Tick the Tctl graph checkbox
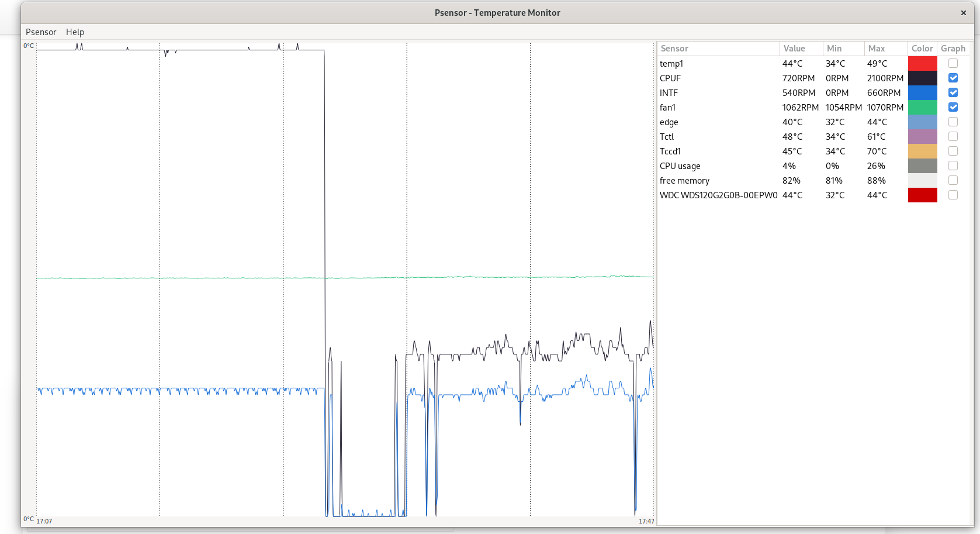 click(953, 136)
